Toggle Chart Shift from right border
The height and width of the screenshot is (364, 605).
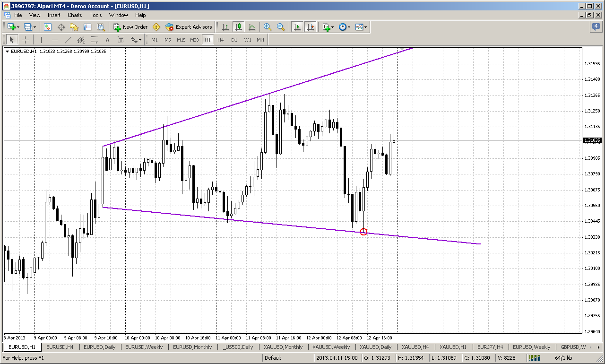point(311,27)
